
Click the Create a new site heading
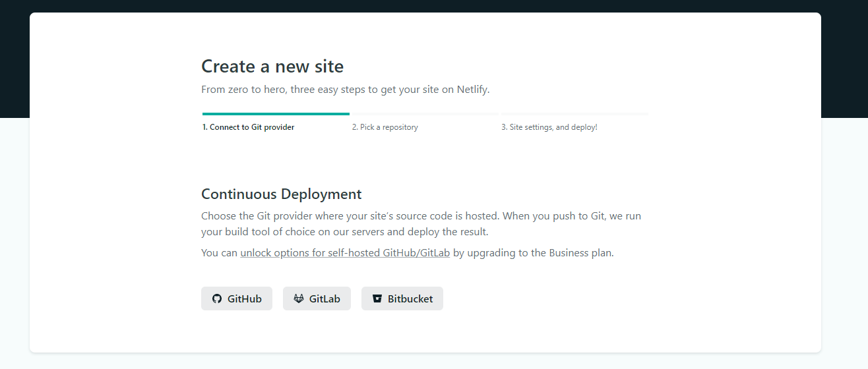[272, 67]
